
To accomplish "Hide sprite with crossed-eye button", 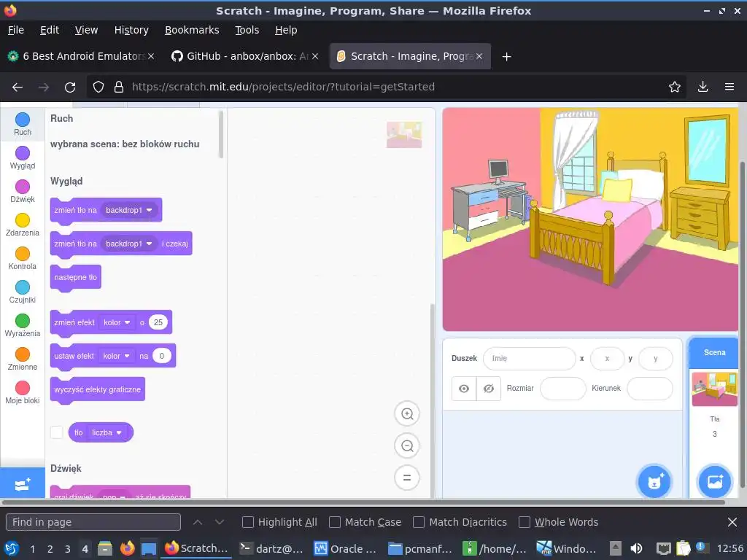I will click(x=489, y=389).
